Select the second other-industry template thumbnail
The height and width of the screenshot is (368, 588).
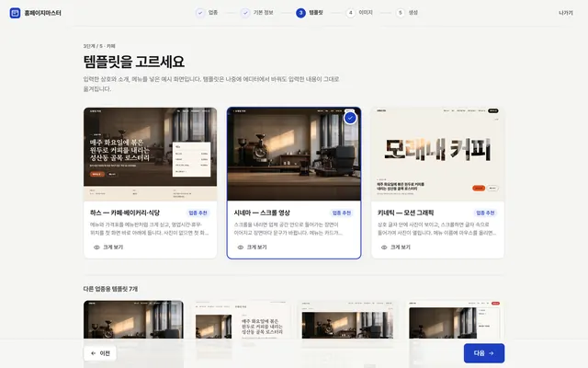click(241, 320)
